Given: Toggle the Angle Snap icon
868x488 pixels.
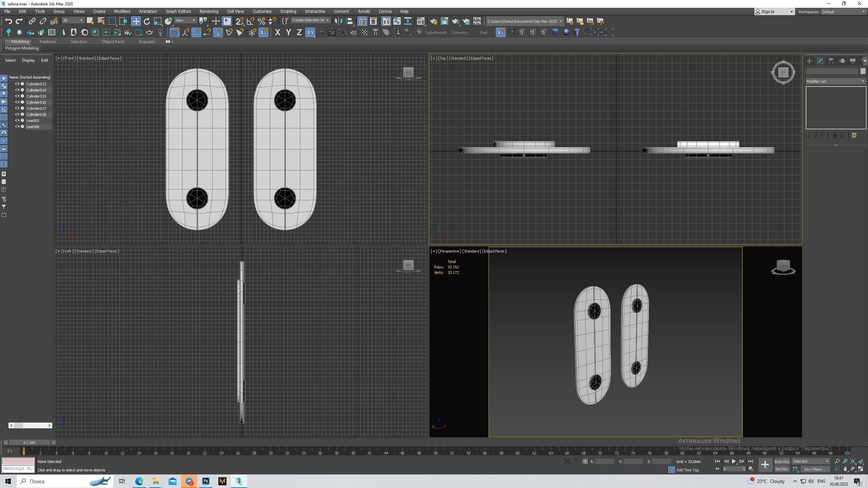Looking at the screenshot, I should click(x=250, y=21).
